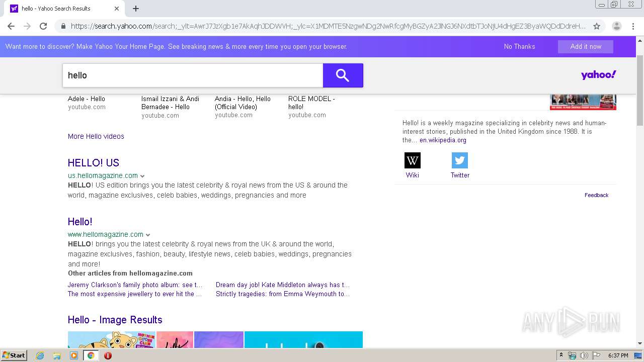
Task: Click the site padlock icon in address bar
Action: (x=63, y=26)
